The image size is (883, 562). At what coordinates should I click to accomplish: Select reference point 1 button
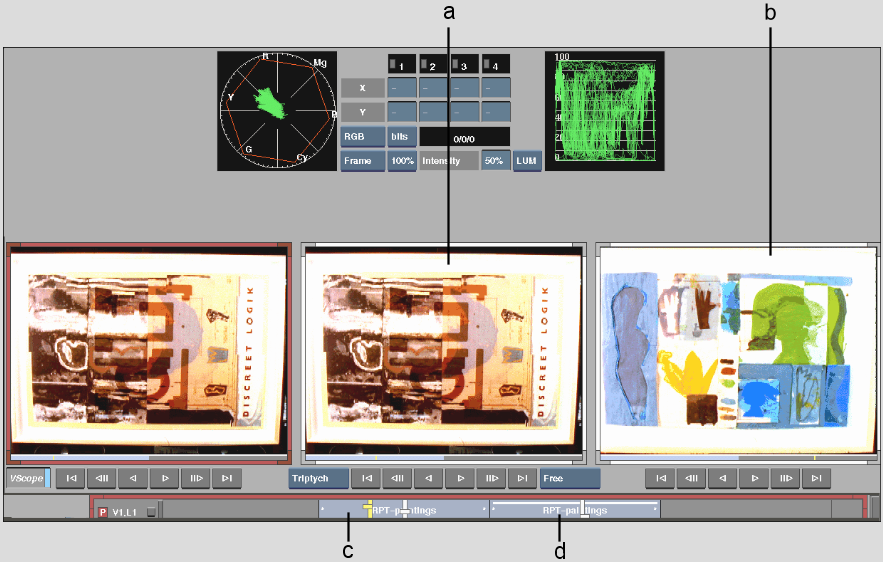pyautogui.click(x=402, y=64)
